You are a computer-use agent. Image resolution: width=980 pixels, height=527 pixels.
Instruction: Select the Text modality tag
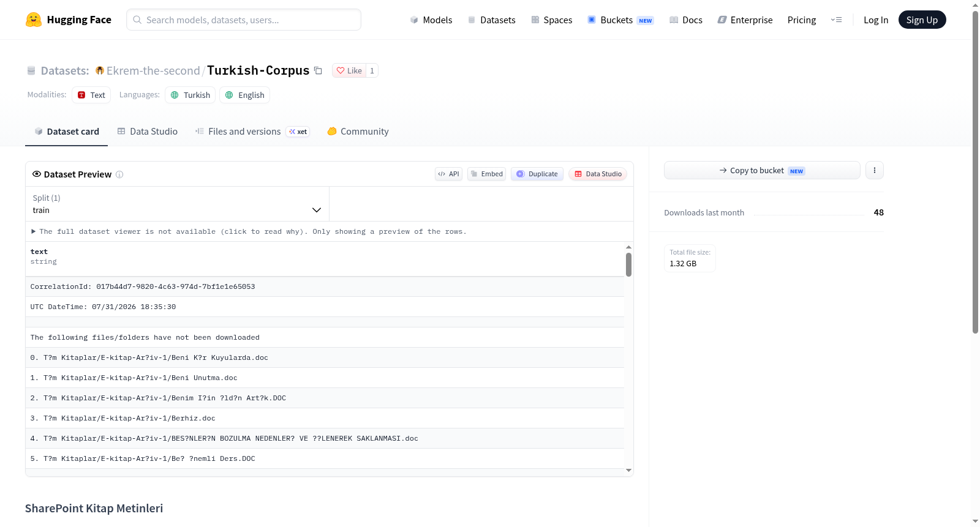tap(91, 95)
